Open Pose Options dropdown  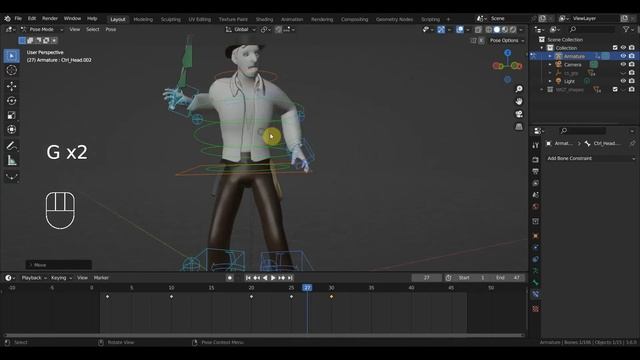[507, 40]
